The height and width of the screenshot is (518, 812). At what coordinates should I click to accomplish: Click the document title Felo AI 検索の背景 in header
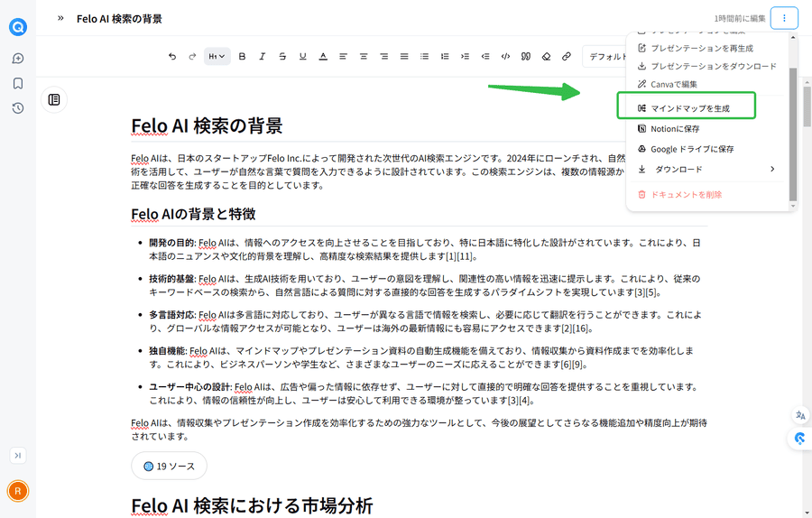point(119,19)
